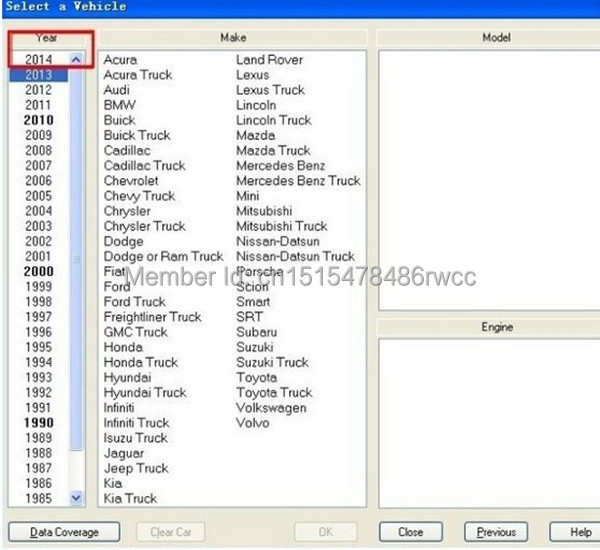Image resolution: width=600 pixels, height=550 pixels.
Task: Pick year 2000 in Year column
Action: 39,271
